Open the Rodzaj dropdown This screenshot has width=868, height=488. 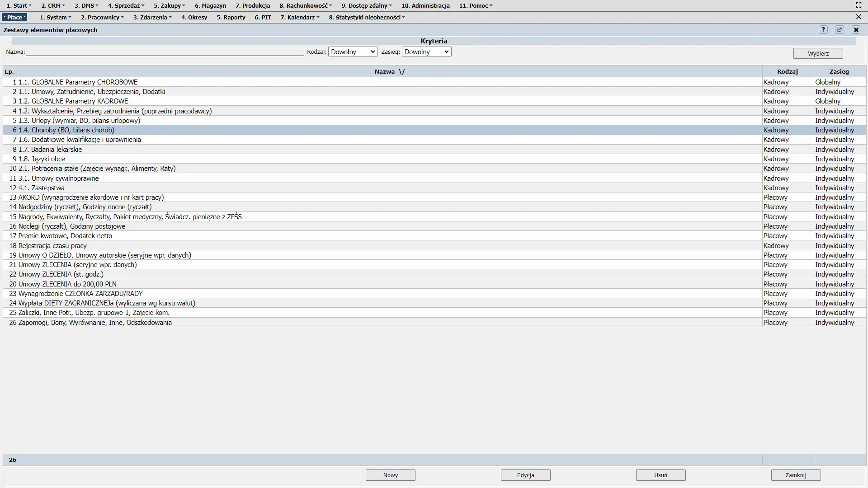[x=353, y=52]
